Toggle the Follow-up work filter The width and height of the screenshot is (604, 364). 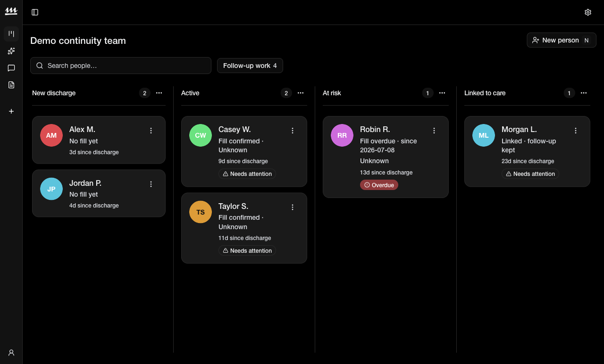[250, 66]
